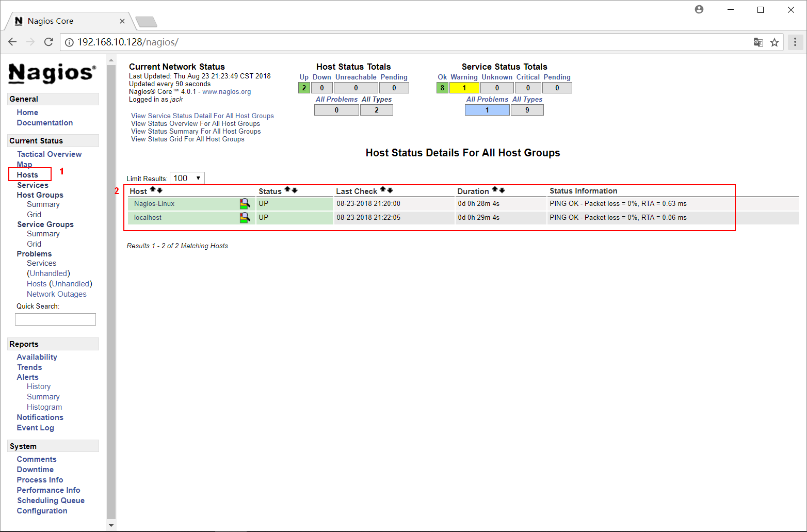Viewport: 807px width, 532px height.
Task: Open Process Info under System
Action: tap(40, 480)
